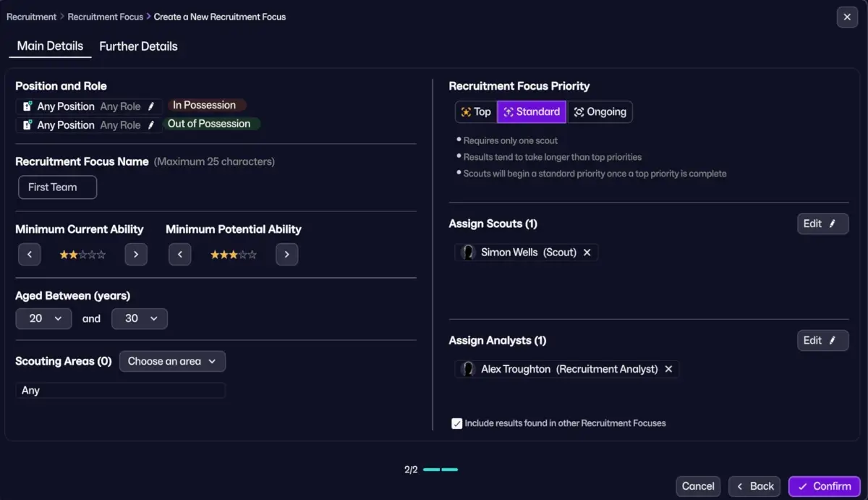Go to Recruitment Focus in the breadcrumb
This screenshot has width=868, height=500.
pyautogui.click(x=106, y=17)
